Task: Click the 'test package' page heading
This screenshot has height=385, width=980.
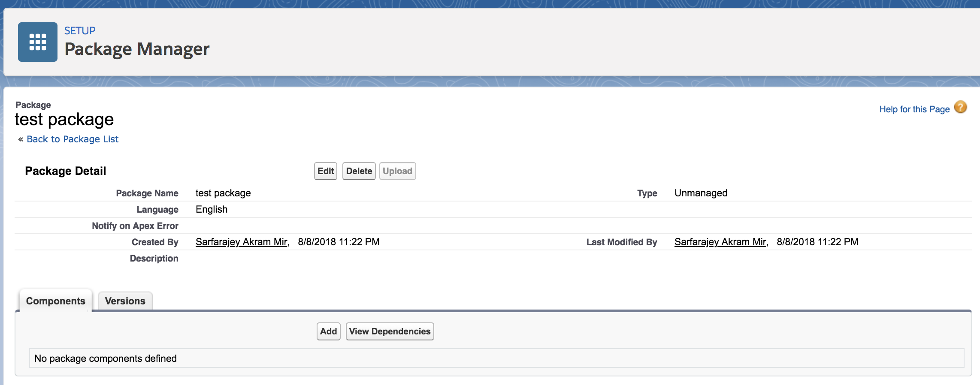Action: (x=64, y=119)
